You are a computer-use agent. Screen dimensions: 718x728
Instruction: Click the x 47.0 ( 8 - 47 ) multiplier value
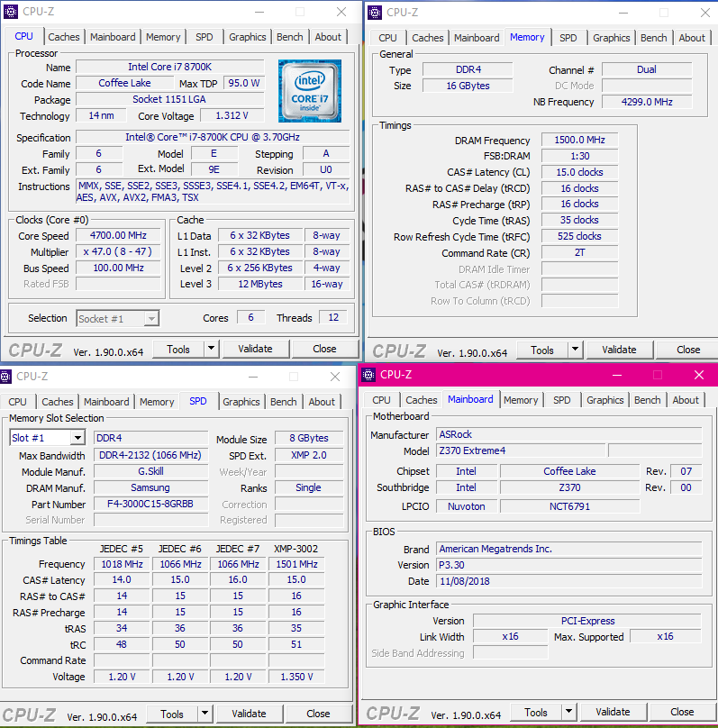(x=118, y=251)
